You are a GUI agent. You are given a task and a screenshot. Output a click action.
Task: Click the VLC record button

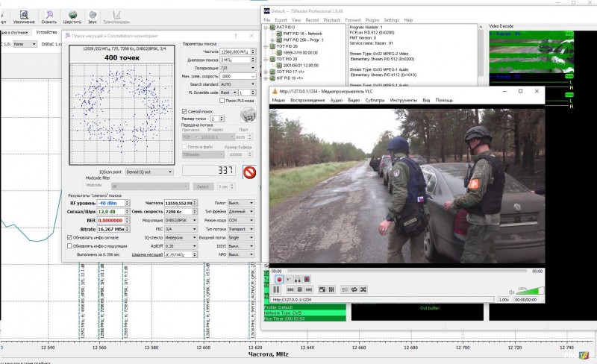[278, 279]
